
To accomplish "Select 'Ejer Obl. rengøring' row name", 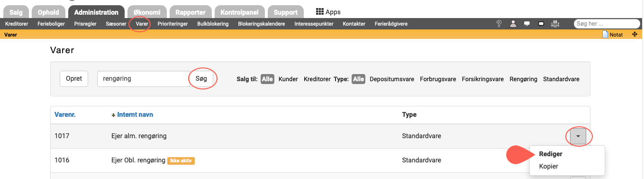I will click(138, 160).
